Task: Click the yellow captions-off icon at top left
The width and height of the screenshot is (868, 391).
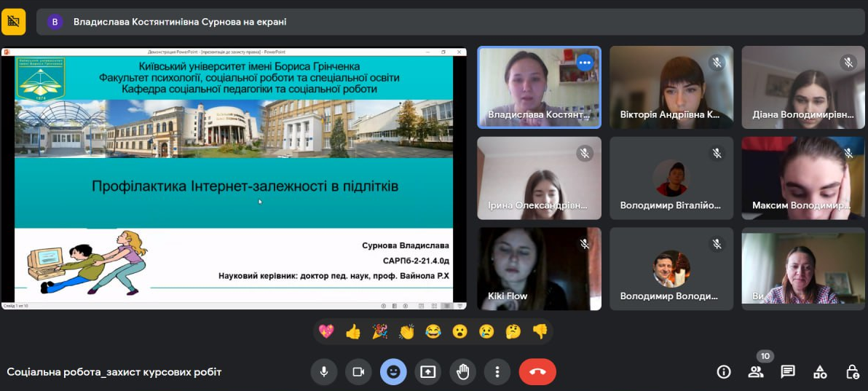Action: (13, 22)
